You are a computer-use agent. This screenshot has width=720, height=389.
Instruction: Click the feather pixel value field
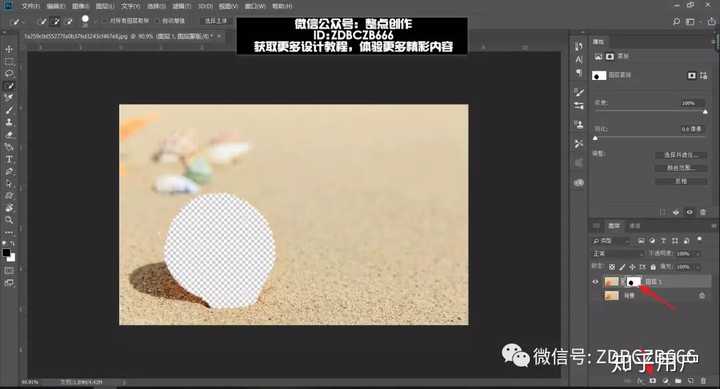coord(692,129)
